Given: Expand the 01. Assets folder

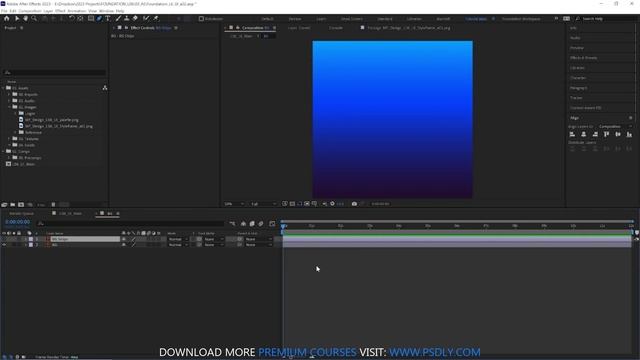Looking at the screenshot, I should [x=3, y=88].
